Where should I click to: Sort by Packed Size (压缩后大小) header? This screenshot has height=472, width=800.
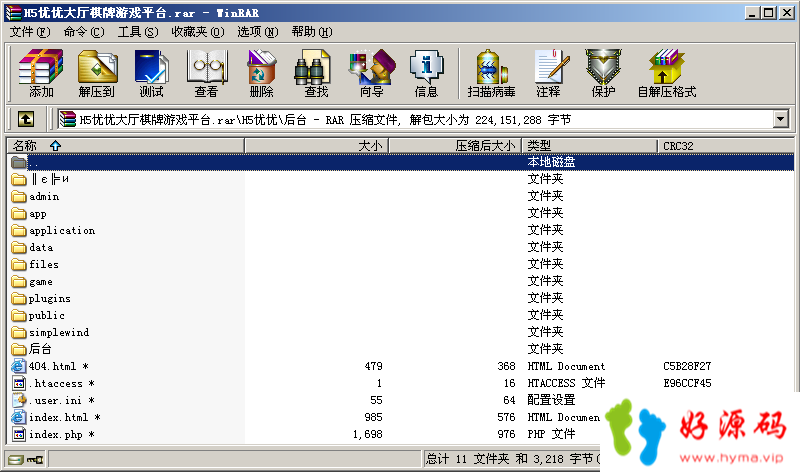coord(455,146)
